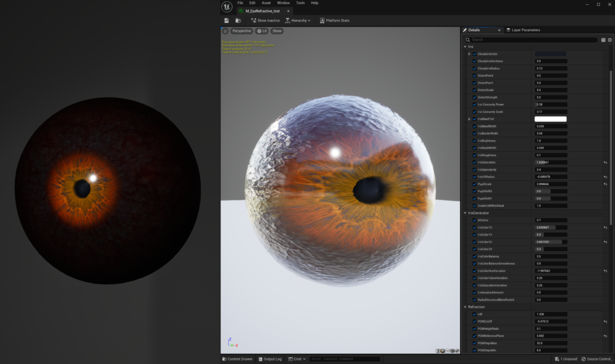This screenshot has height=364, width=615.
Task: Reset IrisColorHueVariation with the arrow icon
Action: (x=605, y=271)
